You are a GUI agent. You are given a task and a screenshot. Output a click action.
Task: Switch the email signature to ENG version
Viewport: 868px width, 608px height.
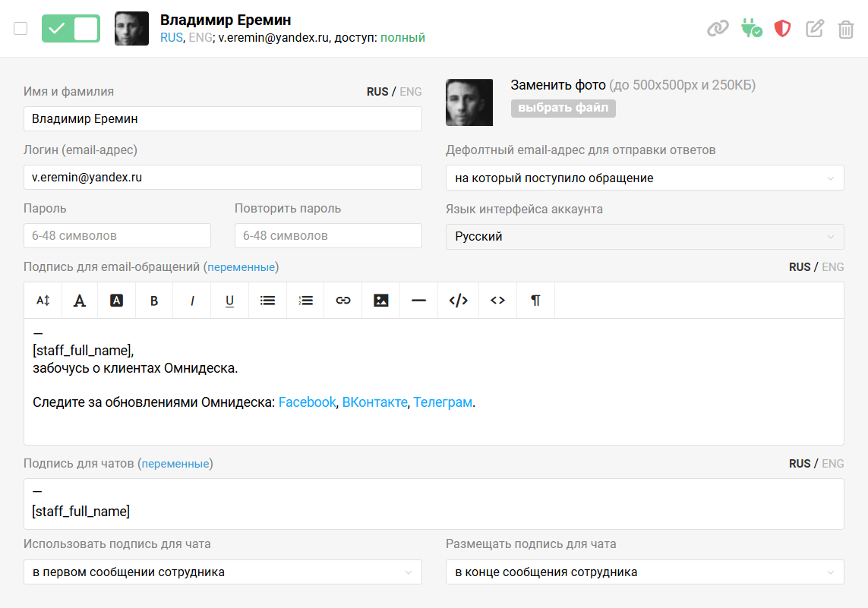click(833, 267)
